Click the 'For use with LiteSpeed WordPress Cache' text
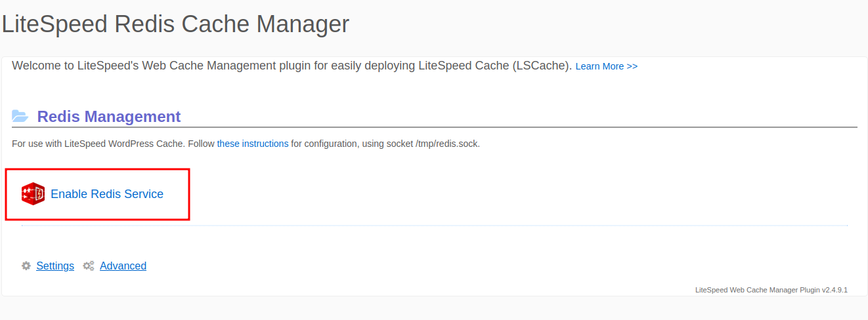 (x=98, y=144)
